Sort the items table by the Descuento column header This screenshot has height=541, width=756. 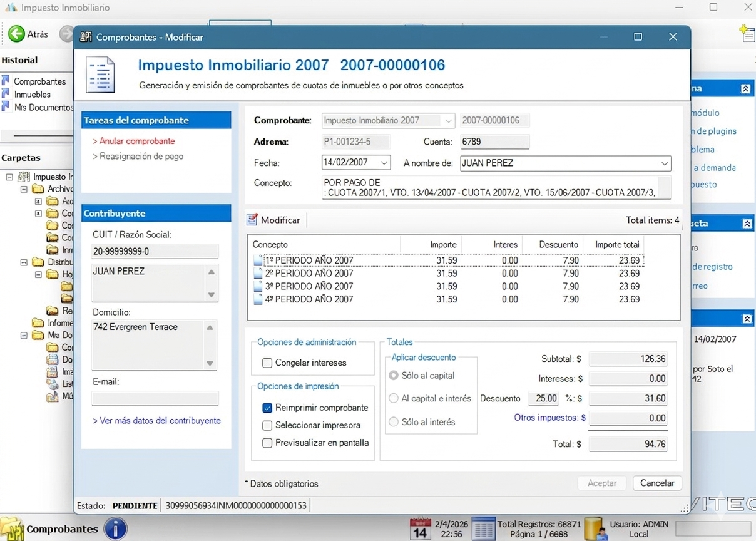[x=552, y=244]
